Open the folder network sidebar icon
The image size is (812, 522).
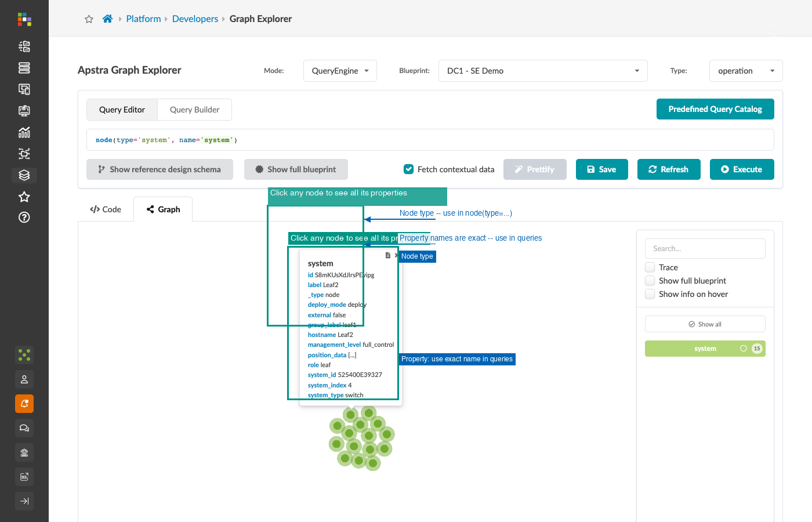click(24, 154)
